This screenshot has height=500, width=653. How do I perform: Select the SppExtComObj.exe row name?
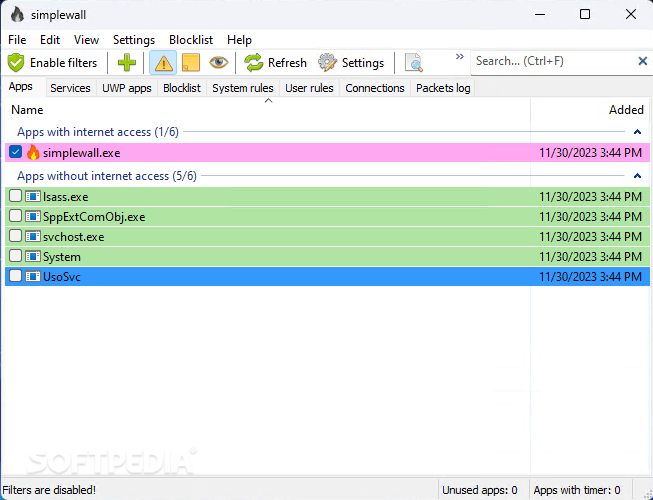94,217
